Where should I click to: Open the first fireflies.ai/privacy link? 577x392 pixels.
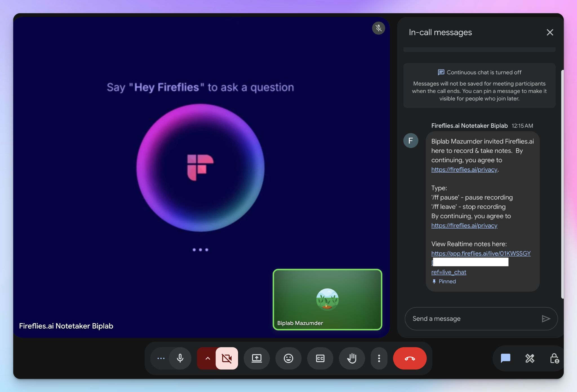[464, 169]
